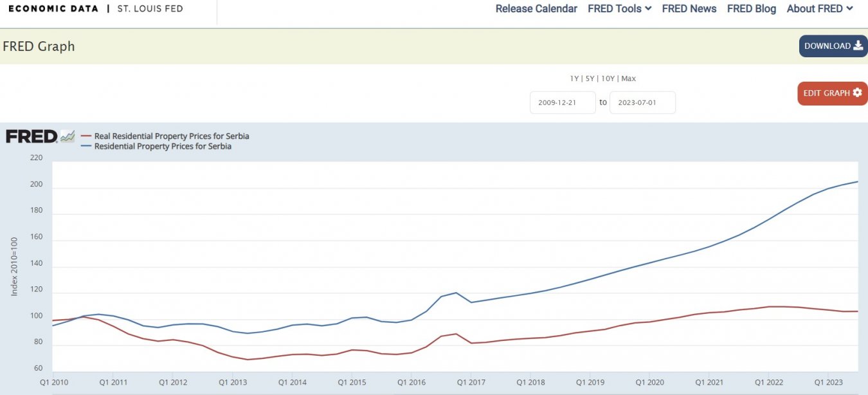This screenshot has height=395, width=868.
Task: Click the start date field 2009-12-21
Action: pyautogui.click(x=563, y=102)
